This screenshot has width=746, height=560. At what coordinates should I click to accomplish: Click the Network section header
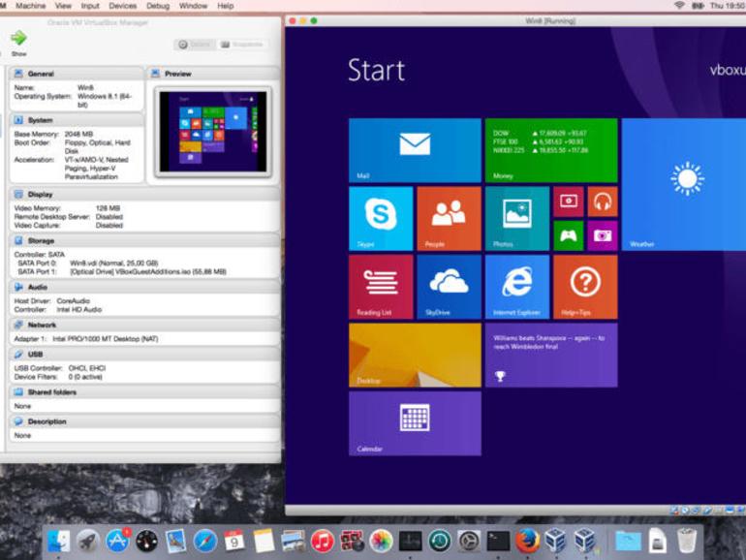(144, 325)
